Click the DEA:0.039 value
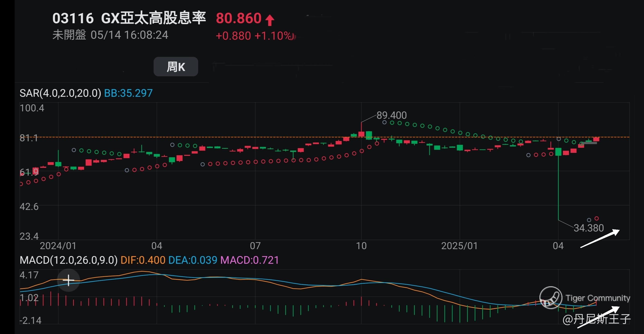 pos(193,260)
